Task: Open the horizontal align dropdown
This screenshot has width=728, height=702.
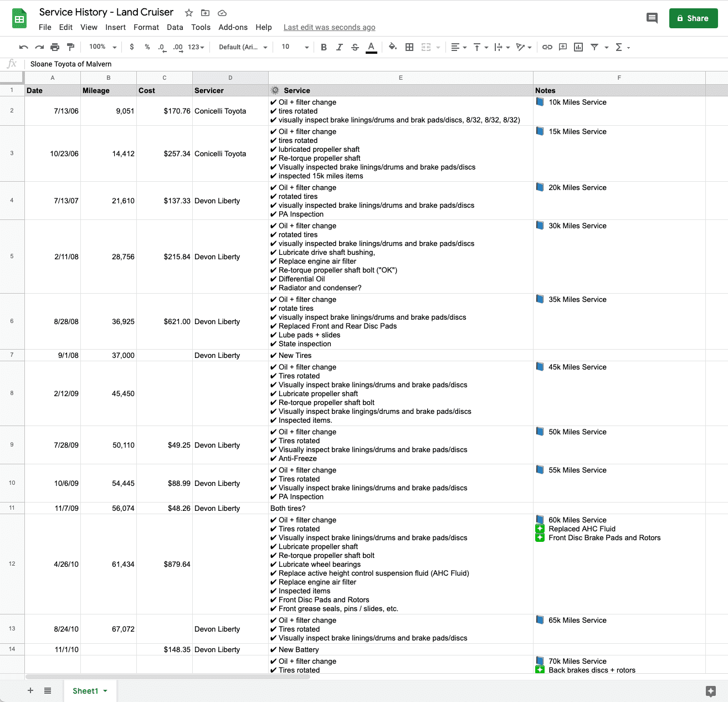Action: click(459, 47)
